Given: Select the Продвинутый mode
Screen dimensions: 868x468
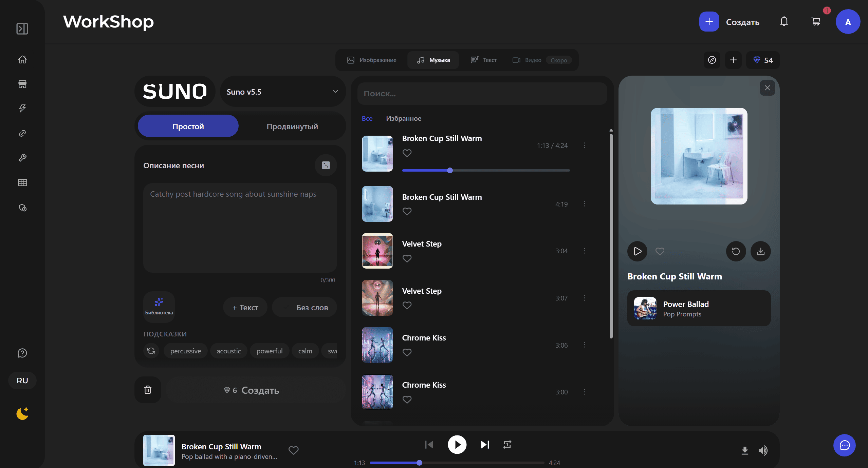Looking at the screenshot, I should tap(292, 126).
